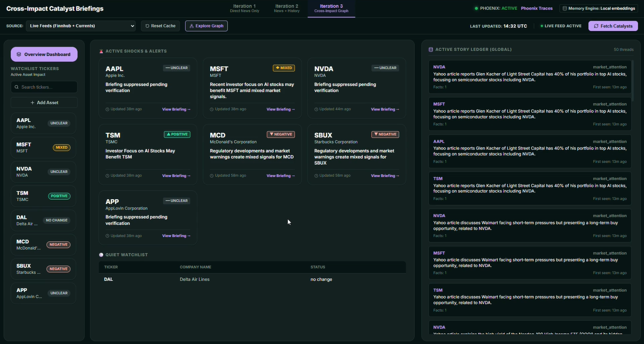The height and width of the screenshot is (344, 644).
Task: Focus the Search tickers field
Action: pos(44,87)
